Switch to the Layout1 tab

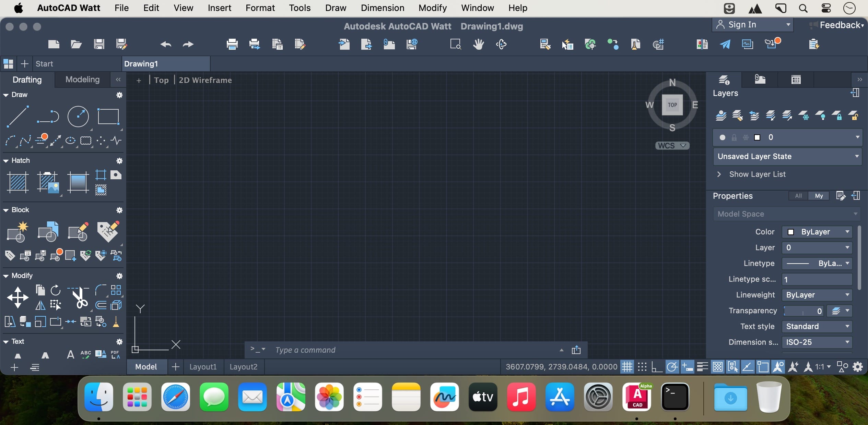[x=203, y=367]
